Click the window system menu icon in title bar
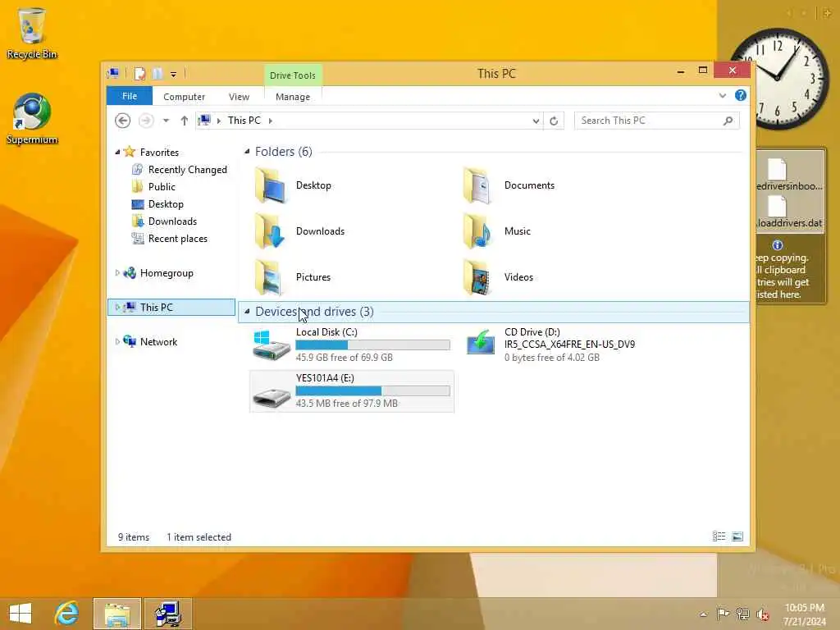Viewport: 840px width, 630px height. [x=113, y=73]
